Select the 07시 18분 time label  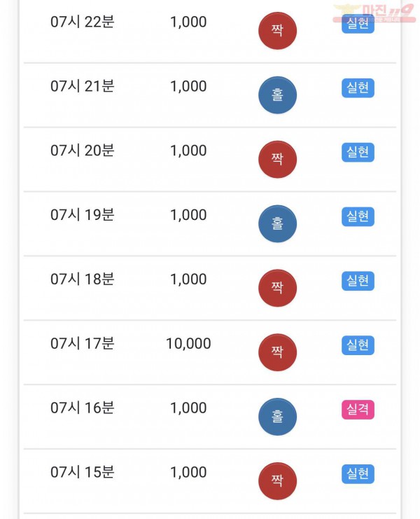coord(83,279)
